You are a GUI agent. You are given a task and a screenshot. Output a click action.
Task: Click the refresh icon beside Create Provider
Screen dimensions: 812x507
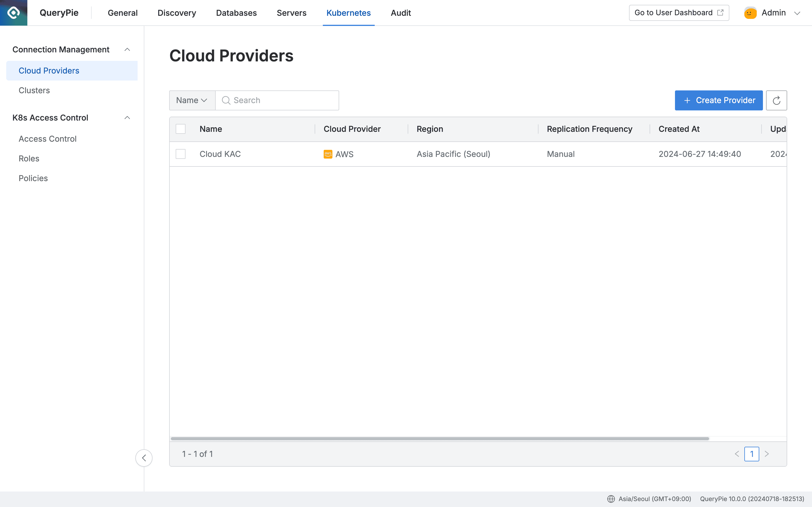pyautogui.click(x=776, y=100)
